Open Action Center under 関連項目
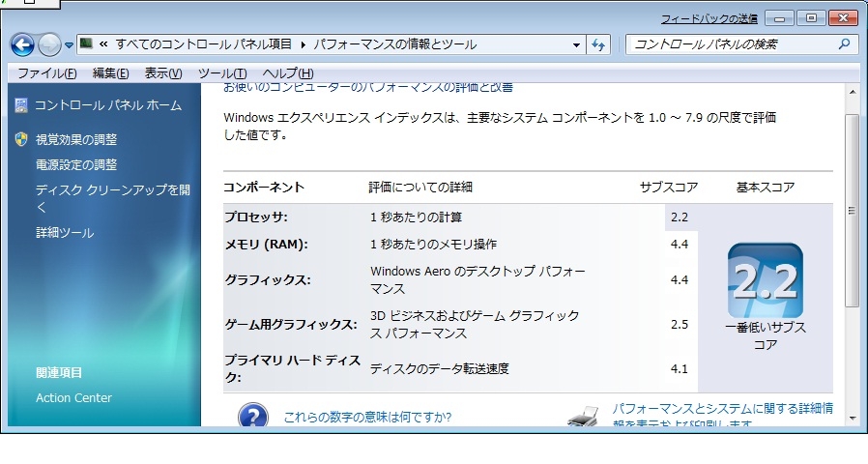Screen dimensions: 868x464 tap(73, 397)
